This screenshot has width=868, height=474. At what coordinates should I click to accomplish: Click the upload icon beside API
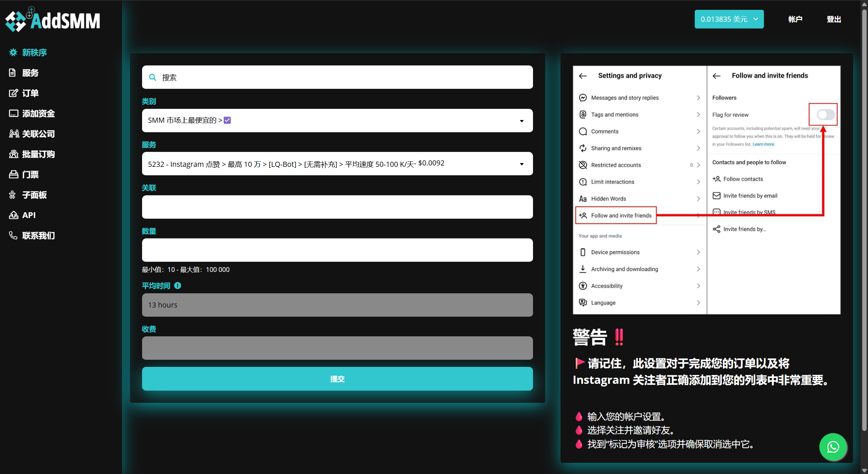click(x=14, y=215)
